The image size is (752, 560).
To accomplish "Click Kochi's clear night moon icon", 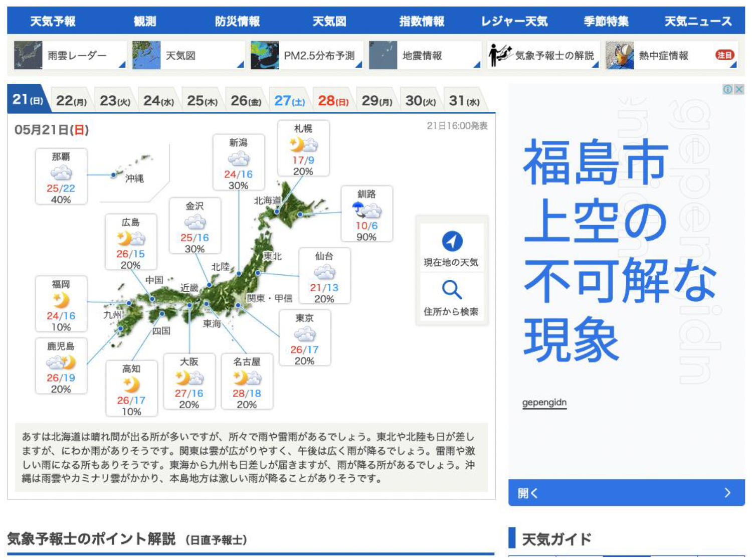I will tap(131, 385).
